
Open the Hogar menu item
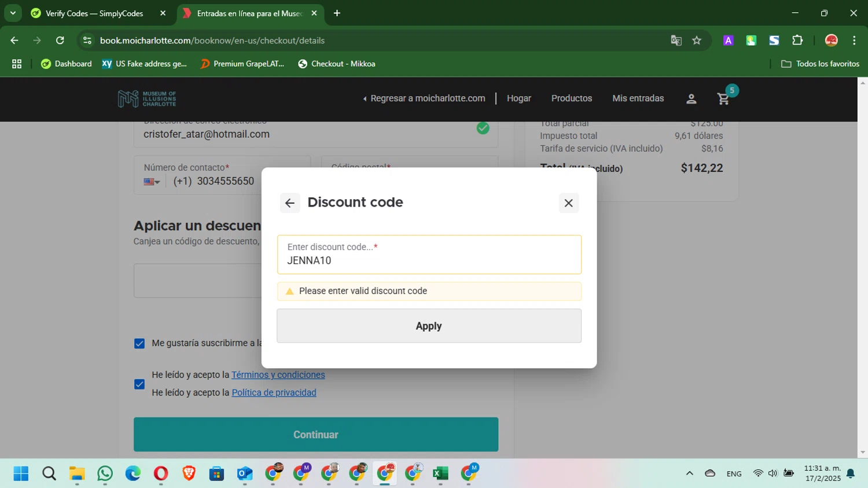(x=519, y=98)
